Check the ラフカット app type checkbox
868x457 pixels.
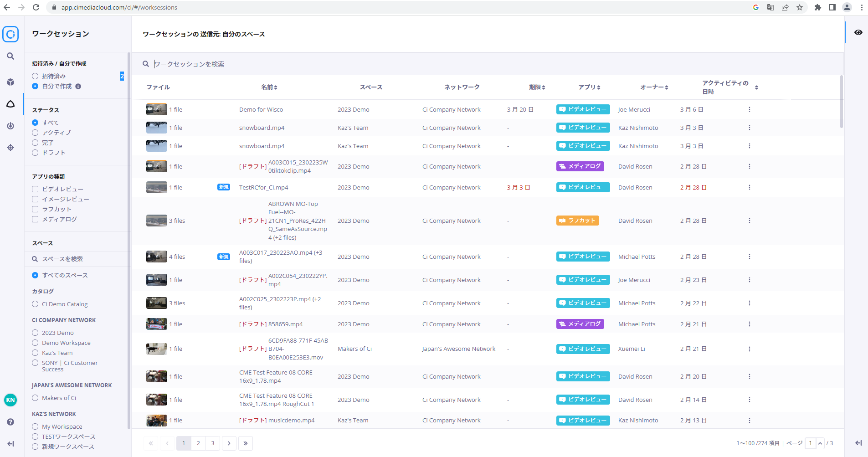pos(35,209)
